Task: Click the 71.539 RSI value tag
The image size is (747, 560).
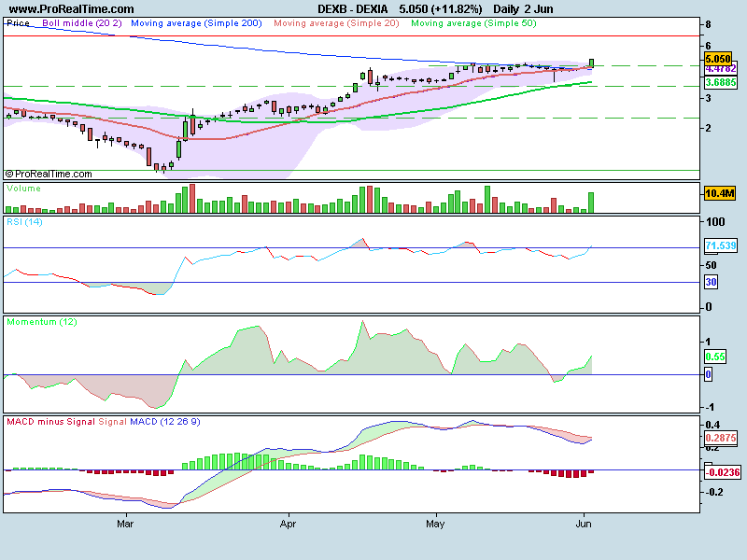Action: 721,245
